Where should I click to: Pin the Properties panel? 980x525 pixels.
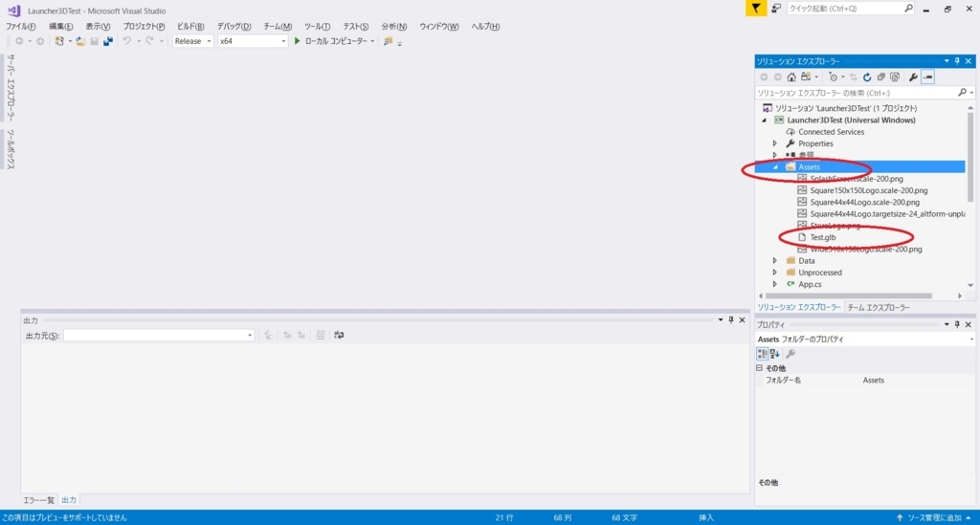[x=957, y=324]
